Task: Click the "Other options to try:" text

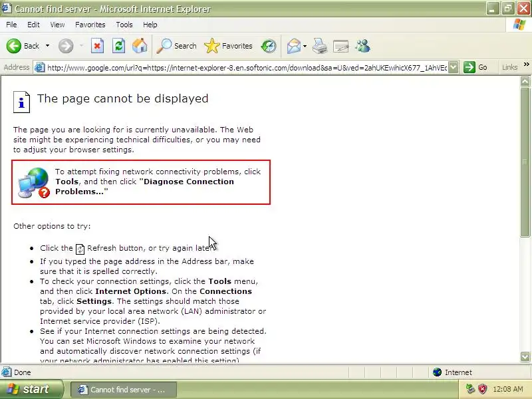Action: (52, 226)
